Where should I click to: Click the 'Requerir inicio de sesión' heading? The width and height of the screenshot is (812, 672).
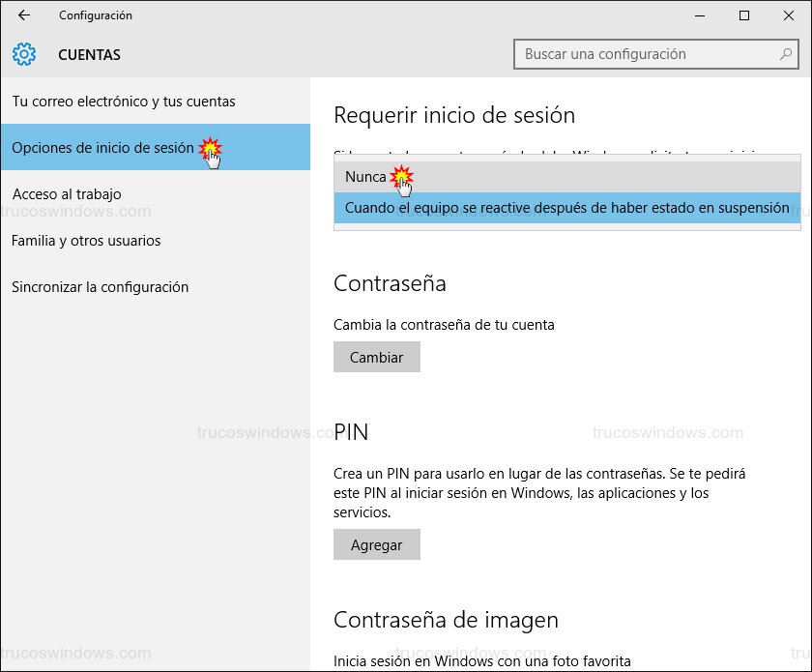click(453, 115)
